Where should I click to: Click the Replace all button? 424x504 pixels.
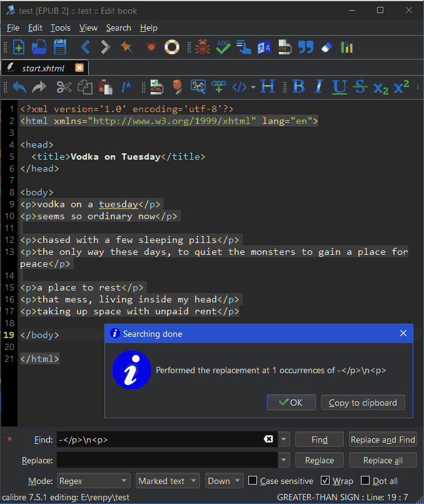[x=383, y=460]
